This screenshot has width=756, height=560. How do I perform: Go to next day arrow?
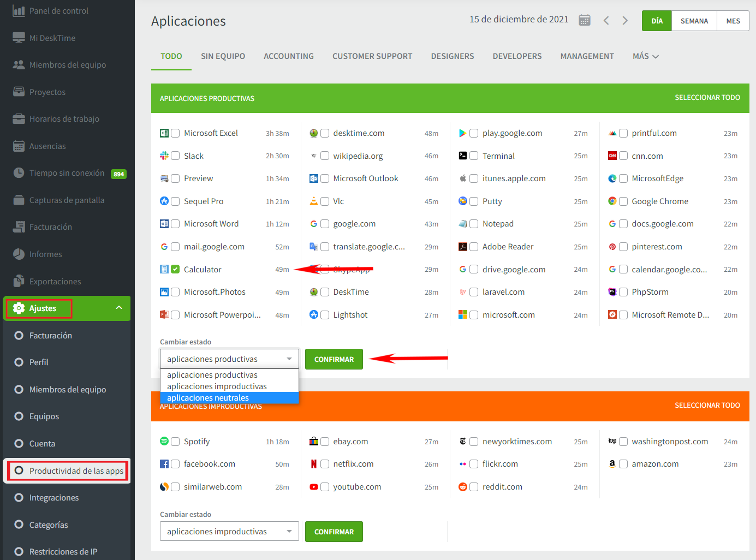(x=625, y=20)
